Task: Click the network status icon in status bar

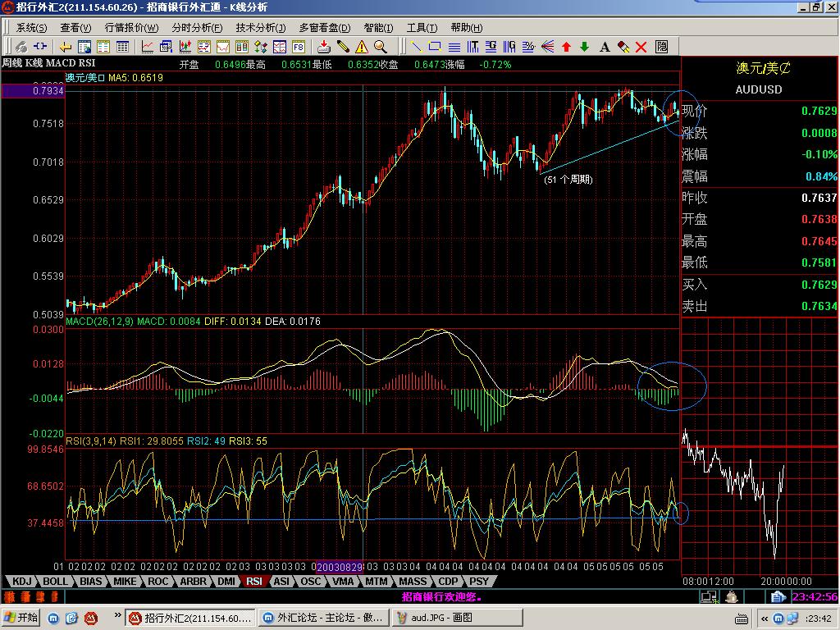Action: tap(709, 596)
